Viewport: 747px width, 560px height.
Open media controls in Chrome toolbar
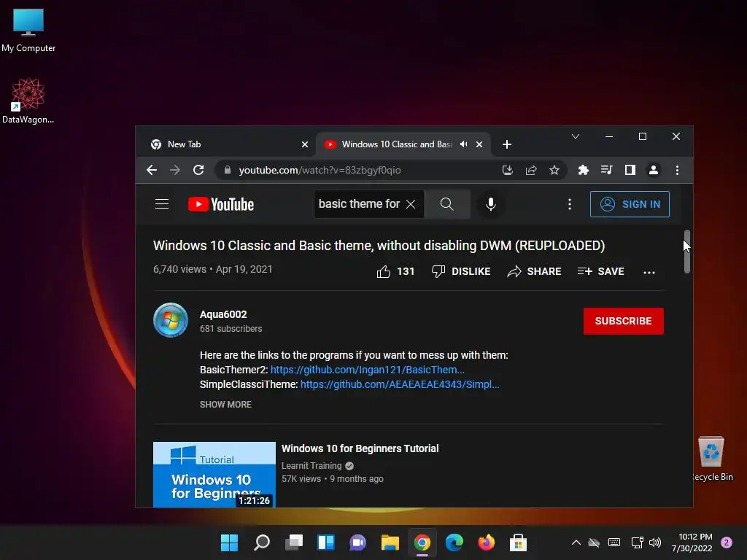(x=606, y=170)
